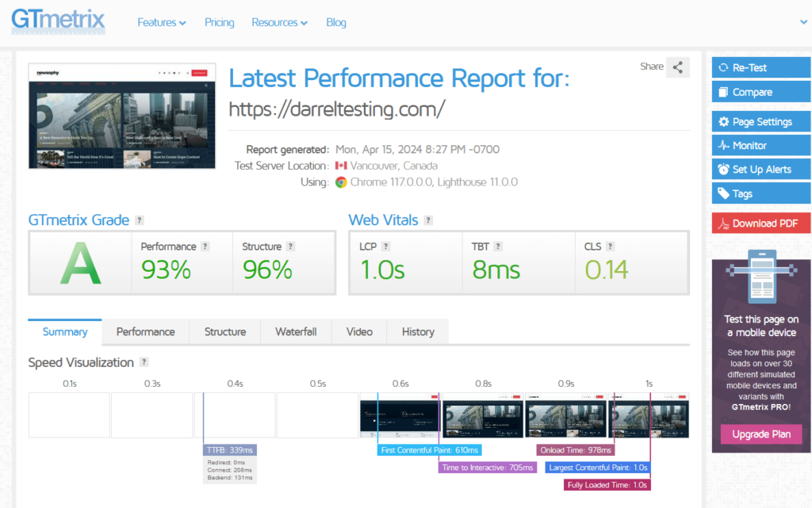This screenshot has width=812, height=508.
Task: Click the GTmetrix Grade help icon
Action: [x=140, y=220]
